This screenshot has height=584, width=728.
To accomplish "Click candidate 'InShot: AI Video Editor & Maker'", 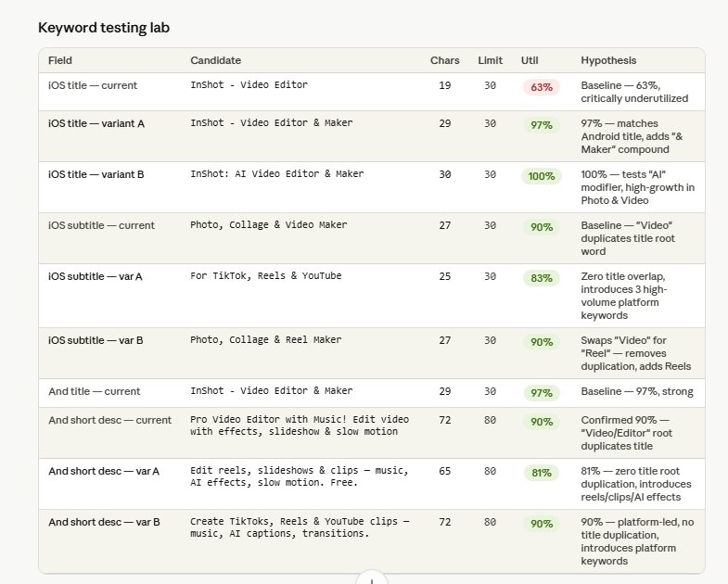I will tap(276, 173).
